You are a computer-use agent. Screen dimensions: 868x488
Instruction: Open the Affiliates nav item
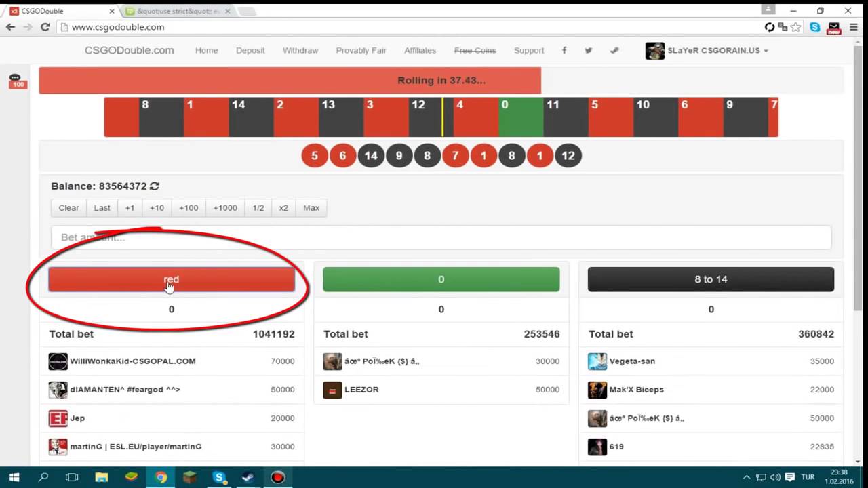[x=420, y=50]
